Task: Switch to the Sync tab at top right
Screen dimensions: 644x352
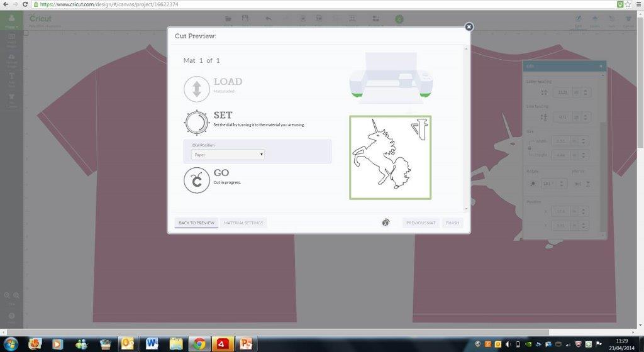Action: coord(611,21)
